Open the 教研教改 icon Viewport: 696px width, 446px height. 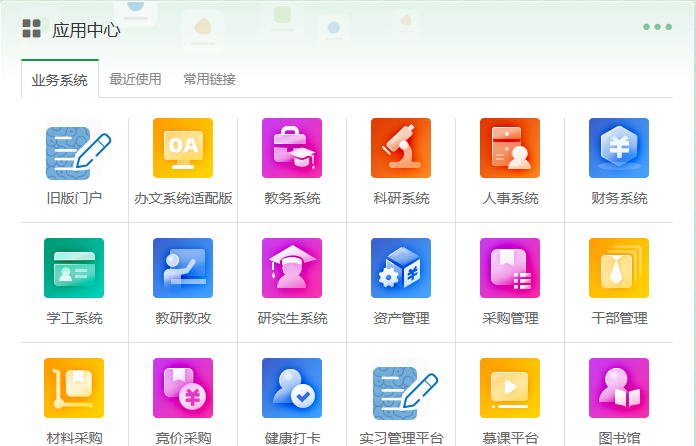[x=183, y=268]
